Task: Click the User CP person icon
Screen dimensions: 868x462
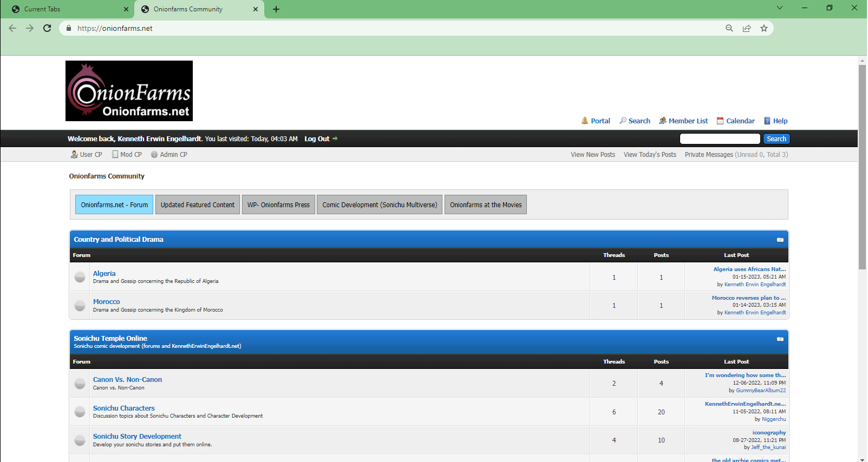Action: (74, 155)
